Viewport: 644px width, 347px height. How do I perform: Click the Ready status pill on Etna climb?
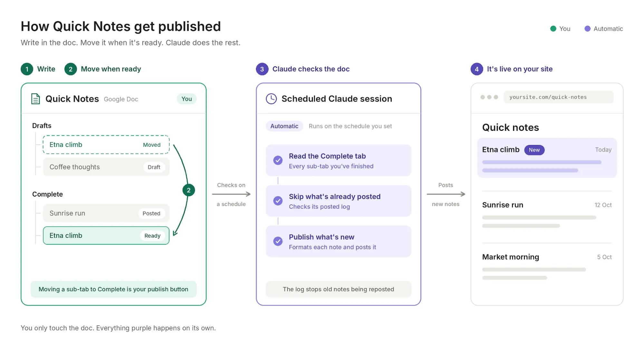(x=152, y=236)
